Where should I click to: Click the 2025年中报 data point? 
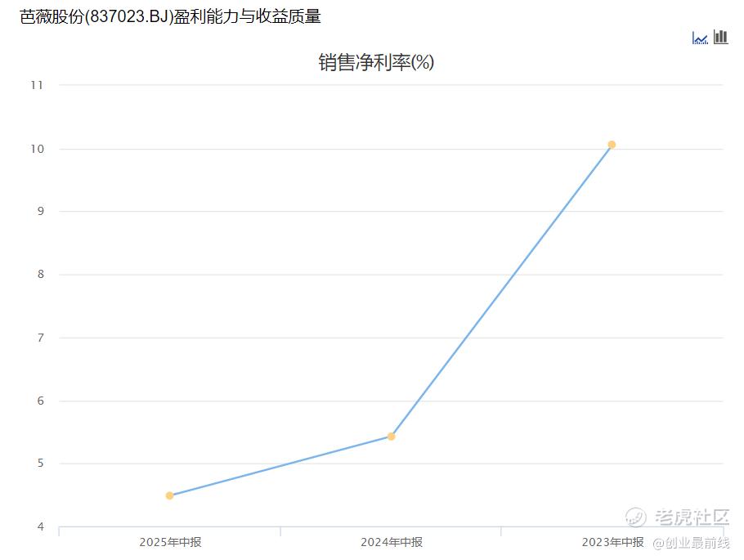point(170,495)
